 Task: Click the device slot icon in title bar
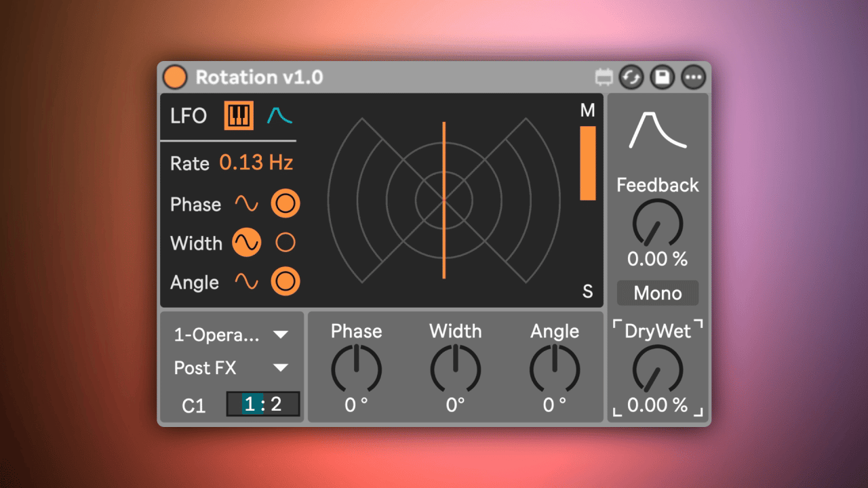pyautogui.click(x=604, y=77)
